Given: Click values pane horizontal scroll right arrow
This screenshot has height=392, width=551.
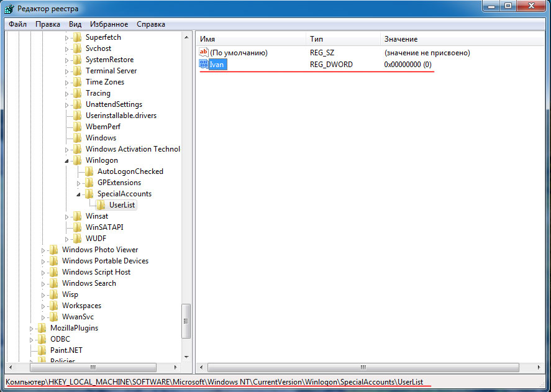Looking at the screenshot, I should click(x=539, y=367).
